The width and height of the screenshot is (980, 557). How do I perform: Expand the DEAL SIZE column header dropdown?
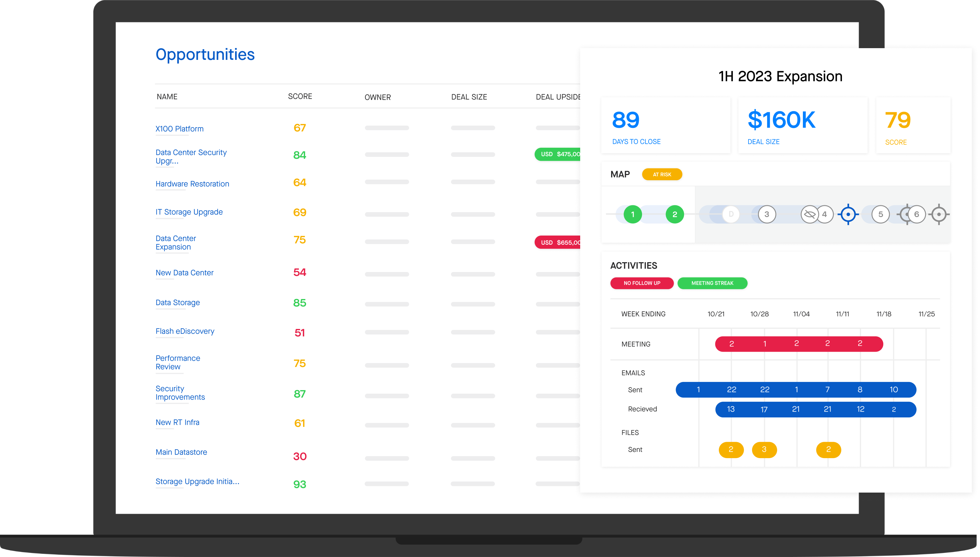pyautogui.click(x=470, y=96)
